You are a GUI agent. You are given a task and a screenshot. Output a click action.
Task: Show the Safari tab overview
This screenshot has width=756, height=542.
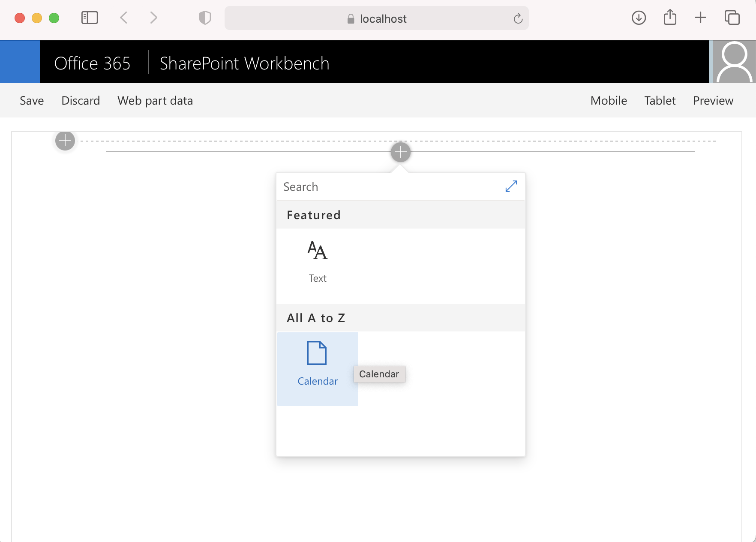coord(732,18)
